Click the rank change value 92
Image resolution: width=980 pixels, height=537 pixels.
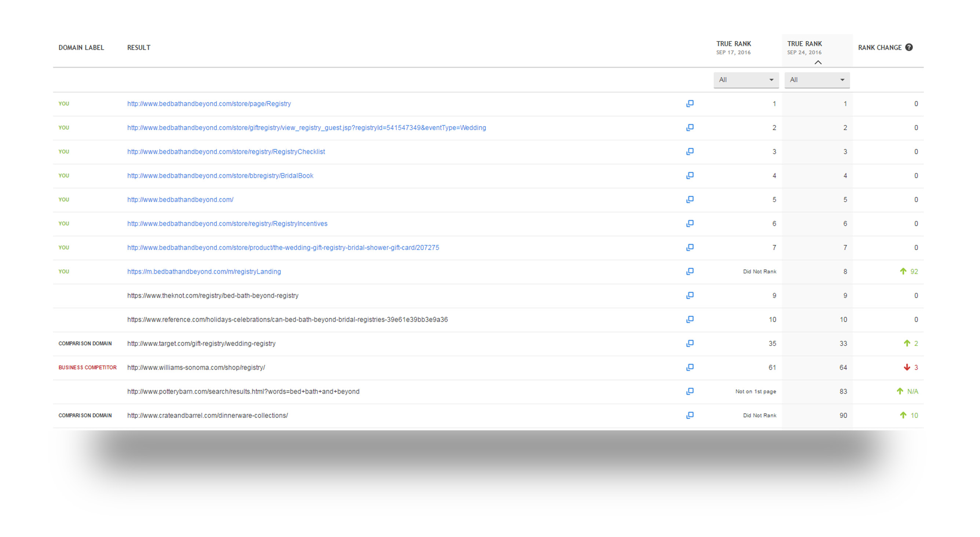[914, 272]
